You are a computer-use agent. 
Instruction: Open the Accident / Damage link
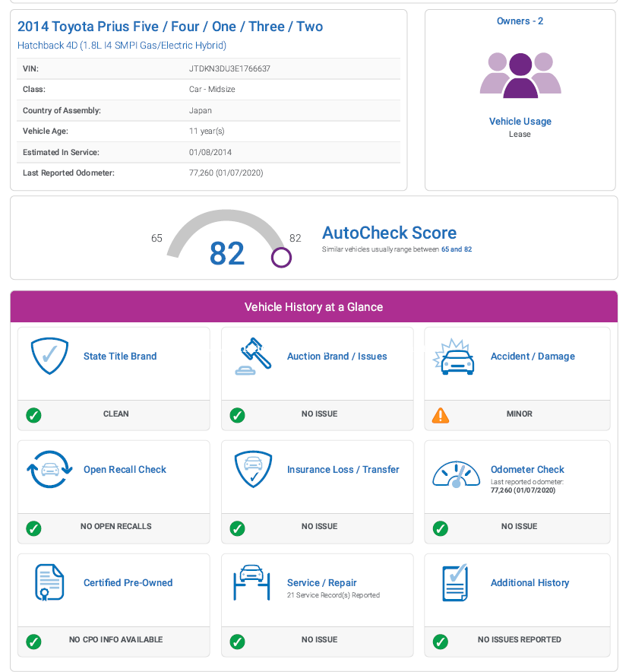[533, 356]
